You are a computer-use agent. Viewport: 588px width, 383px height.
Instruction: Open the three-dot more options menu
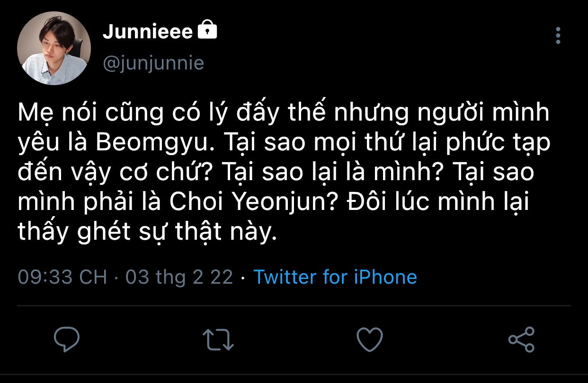[558, 35]
